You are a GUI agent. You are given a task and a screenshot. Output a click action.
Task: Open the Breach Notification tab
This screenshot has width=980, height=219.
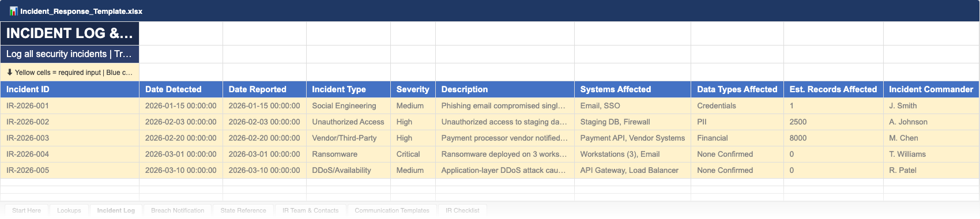tap(178, 210)
